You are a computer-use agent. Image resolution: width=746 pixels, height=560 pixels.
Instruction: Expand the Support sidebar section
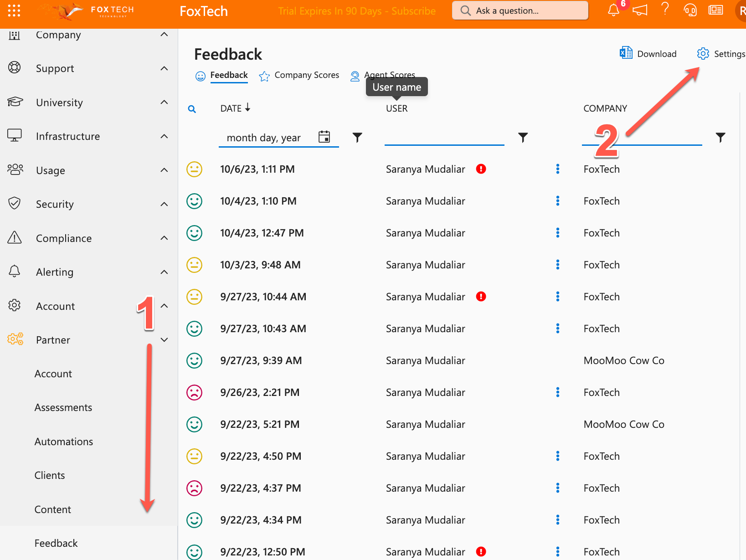tap(164, 68)
